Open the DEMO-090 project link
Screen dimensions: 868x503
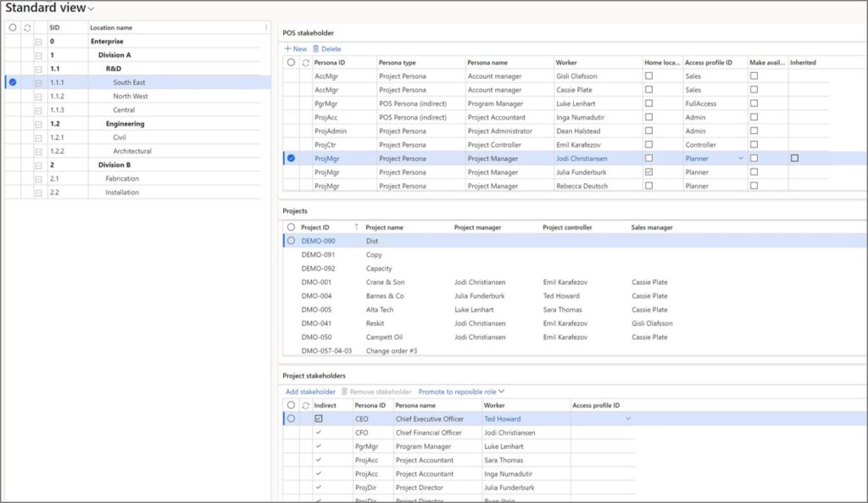coord(319,241)
